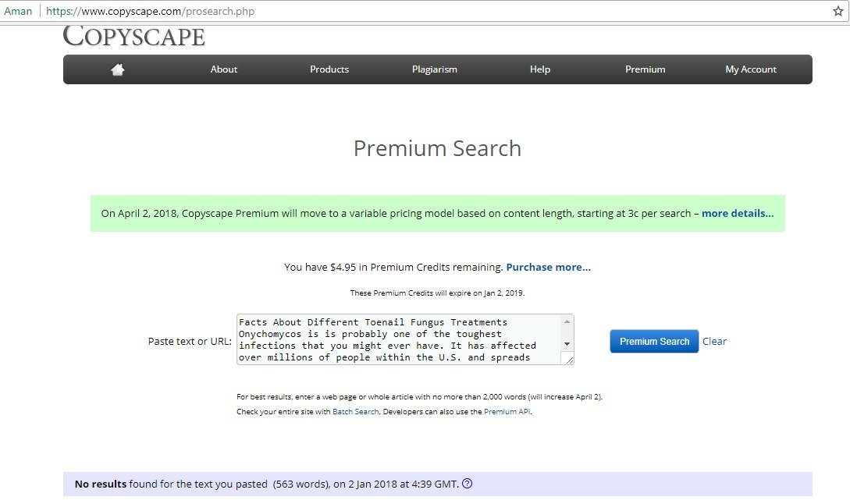Bookmark this page with the star icon
Image resolution: width=850 pixels, height=504 pixels.
(x=838, y=11)
